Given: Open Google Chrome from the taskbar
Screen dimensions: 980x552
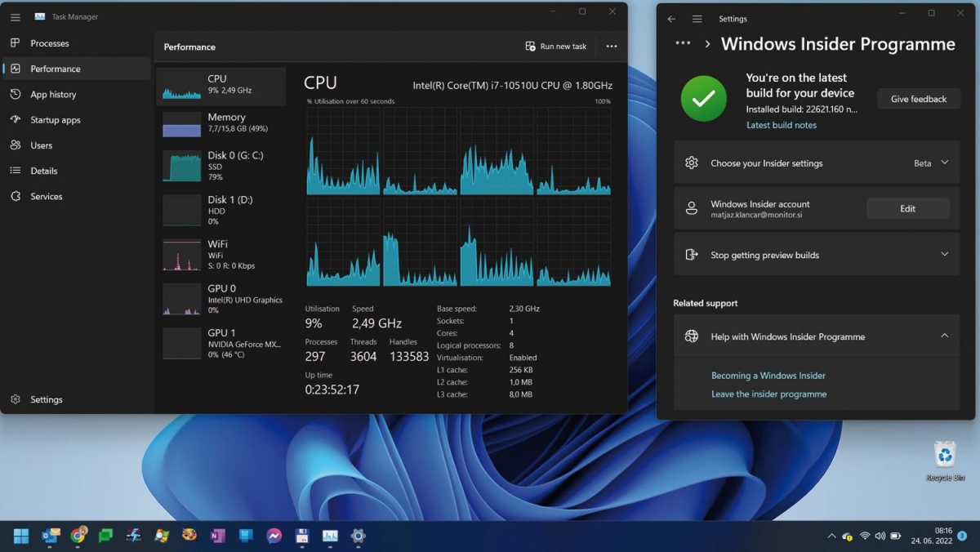Looking at the screenshot, I should click(78, 536).
